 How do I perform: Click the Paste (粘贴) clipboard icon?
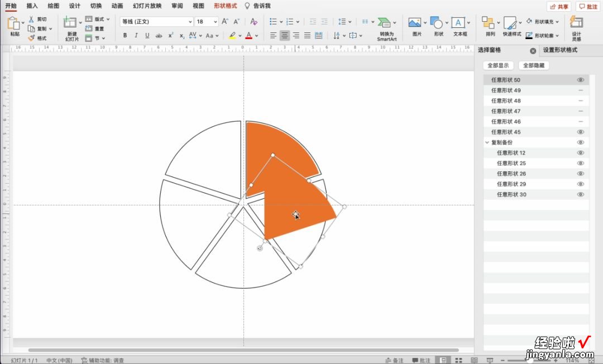[13, 23]
